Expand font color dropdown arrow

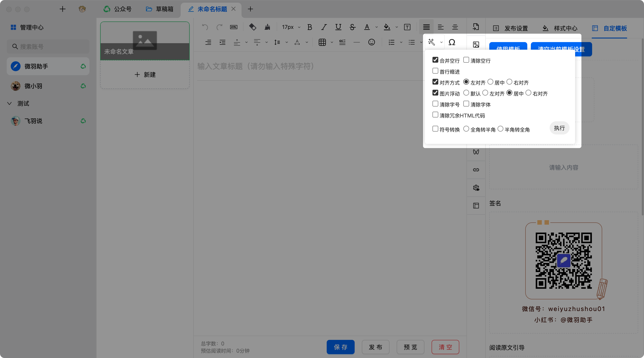point(377,27)
